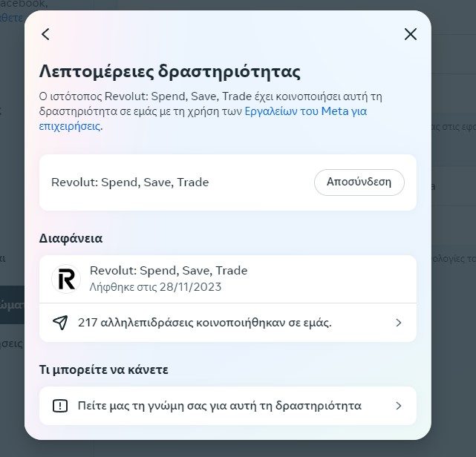Click the Revolut: Spend, Save, Trade title under Διαφάνεια
Viewport: 476px width, 457px height.
[x=169, y=271]
